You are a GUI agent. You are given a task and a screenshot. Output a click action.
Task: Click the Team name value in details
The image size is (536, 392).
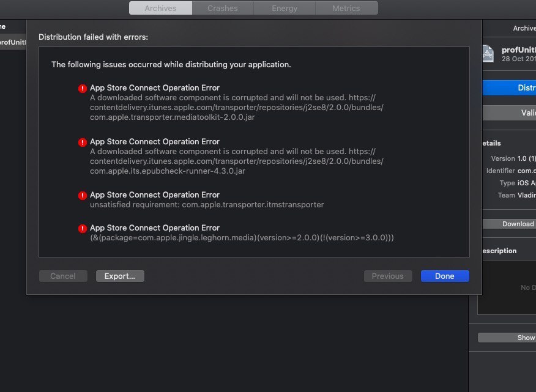coord(526,195)
